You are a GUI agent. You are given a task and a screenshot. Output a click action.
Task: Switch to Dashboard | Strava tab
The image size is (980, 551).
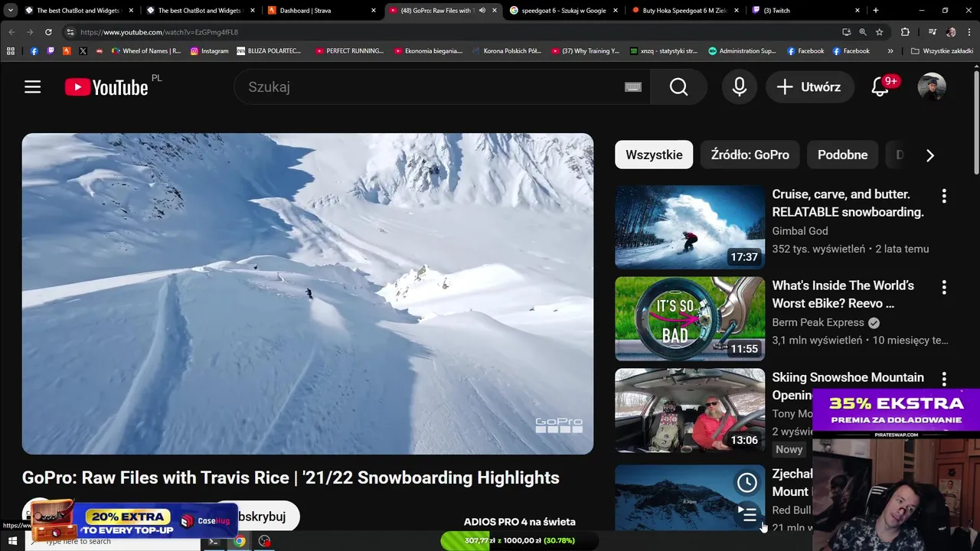click(322, 11)
